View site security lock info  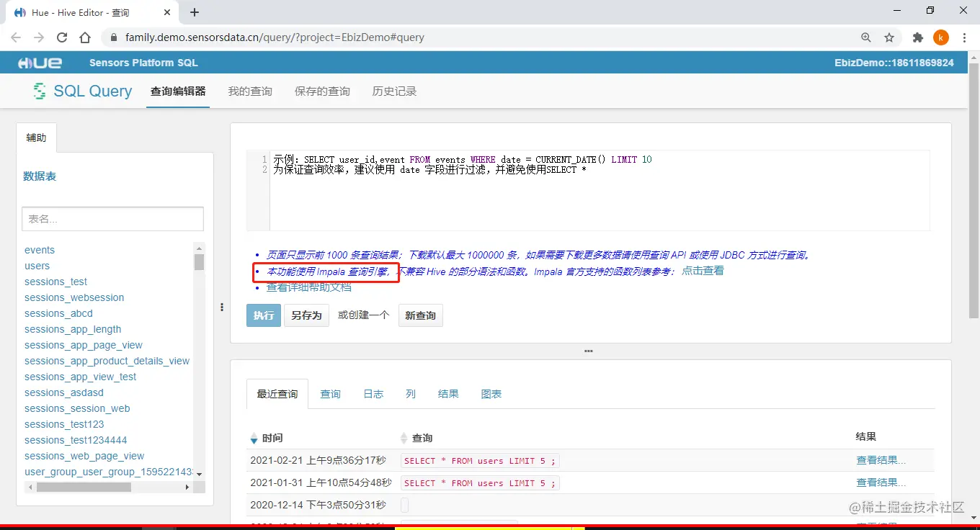pyautogui.click(x=113, y=37)
